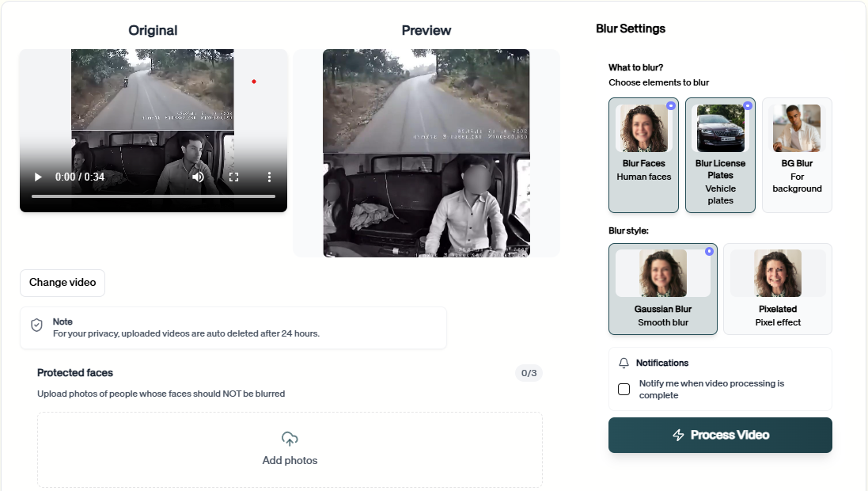The height and width of the screenshot is (491, 868).
Task: Play the original video
Action: click(37, 177)
